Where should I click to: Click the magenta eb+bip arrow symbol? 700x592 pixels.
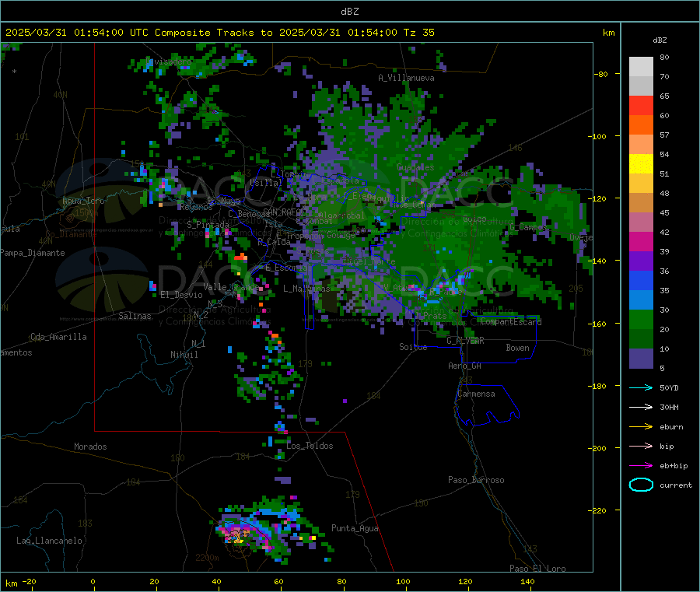tap(641, 466)
